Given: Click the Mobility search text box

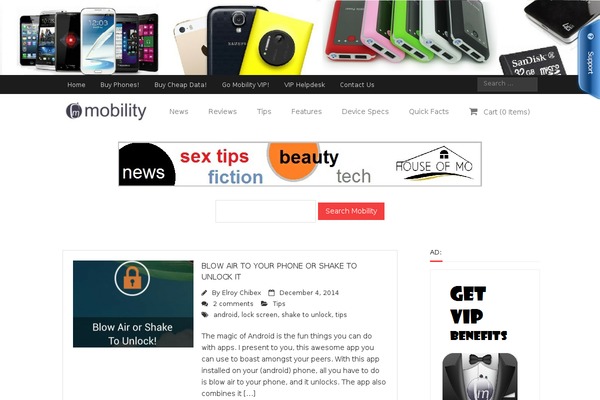Looking at the screenshot, I should (266, 211).
